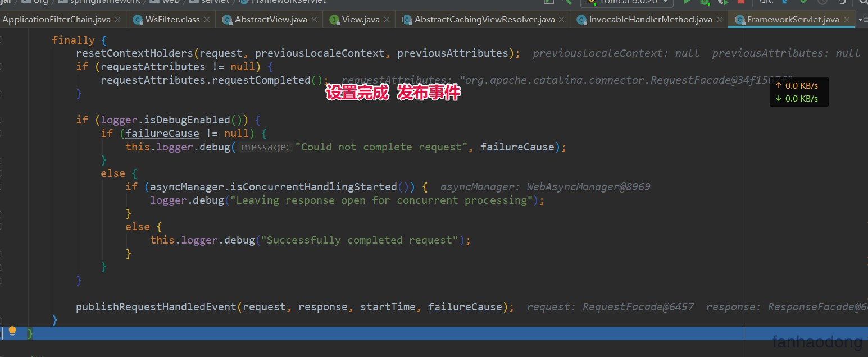Close the FrameworkServlet.java tab
Image resolution: width=868 pixels, height=357 pixels.
coord(847,19)
